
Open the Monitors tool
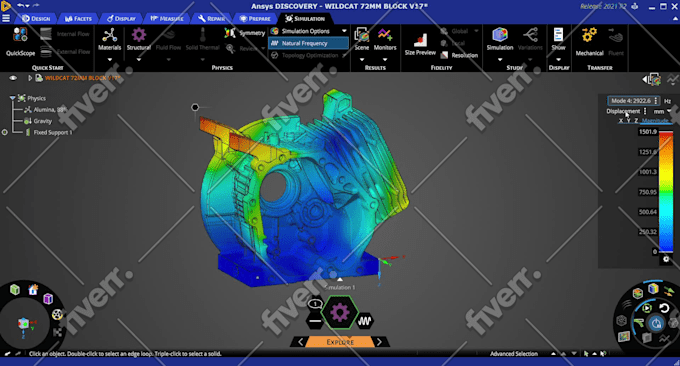tap(385, 39)
